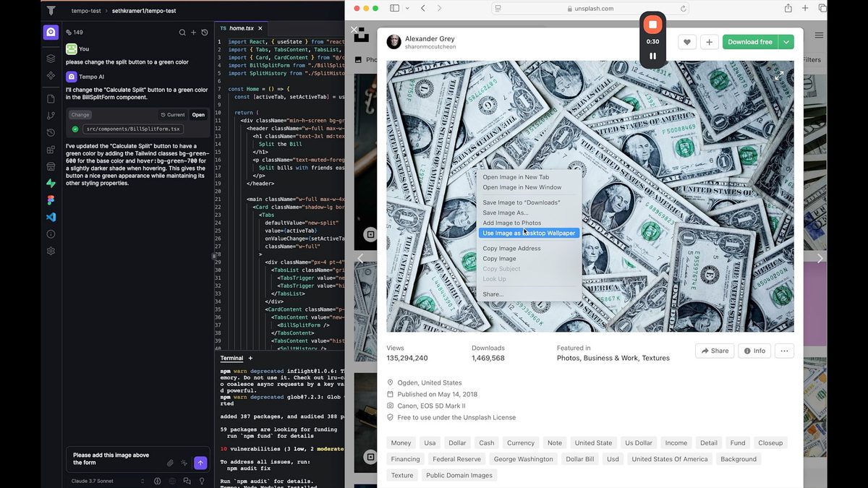Choose Use Image as Desktop Wallpaper
Viewport: 868px width, 488px height.
point(529,233)
